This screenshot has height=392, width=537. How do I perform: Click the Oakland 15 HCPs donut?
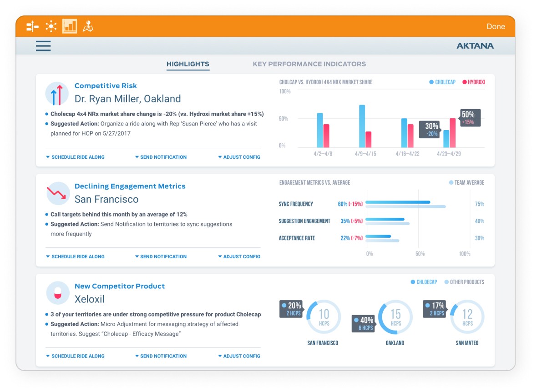pos(395,317)
